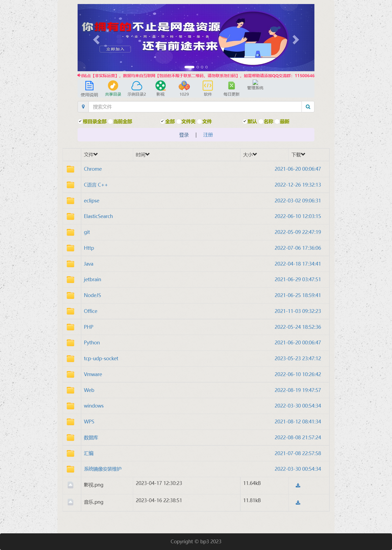Open the 示例目录2 cloud icon
This screenshot has height=550, width=392.
(137, 86)
